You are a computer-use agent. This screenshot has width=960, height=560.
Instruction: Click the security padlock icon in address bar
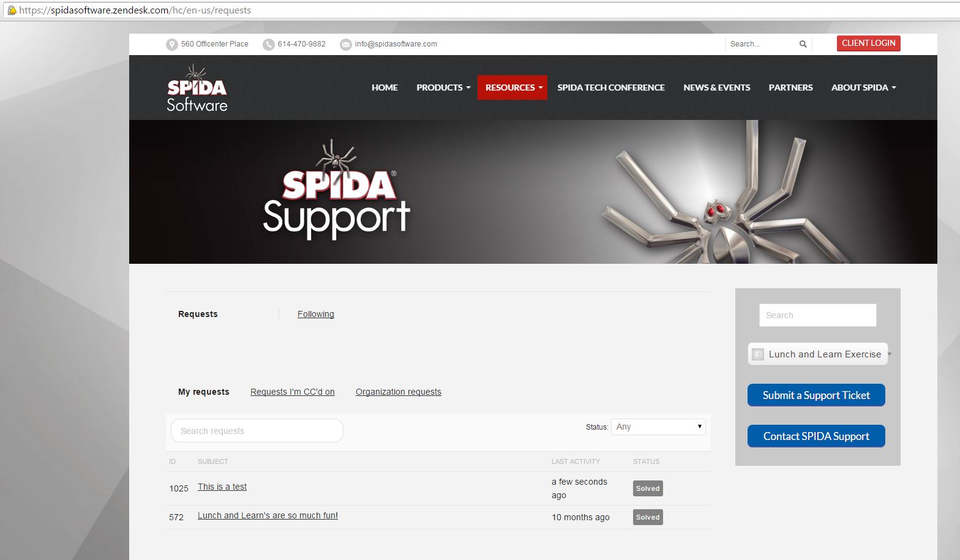coord(11,10)
